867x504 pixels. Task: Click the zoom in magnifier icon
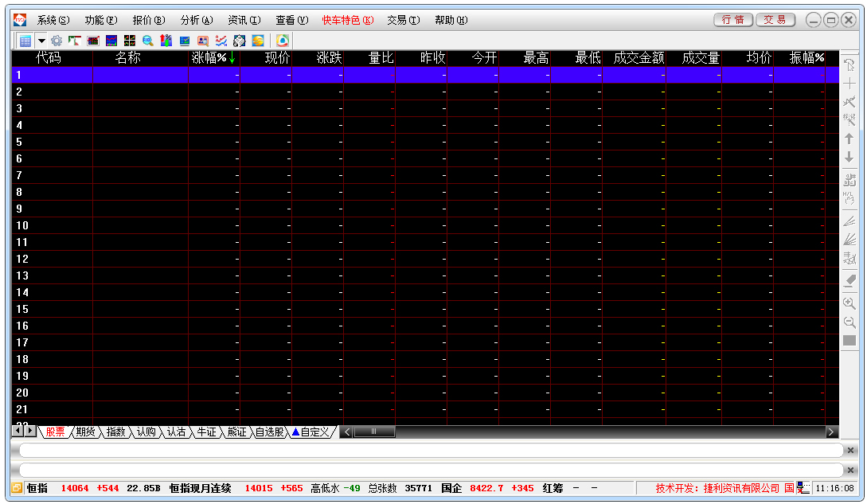[x=849, y=303]
